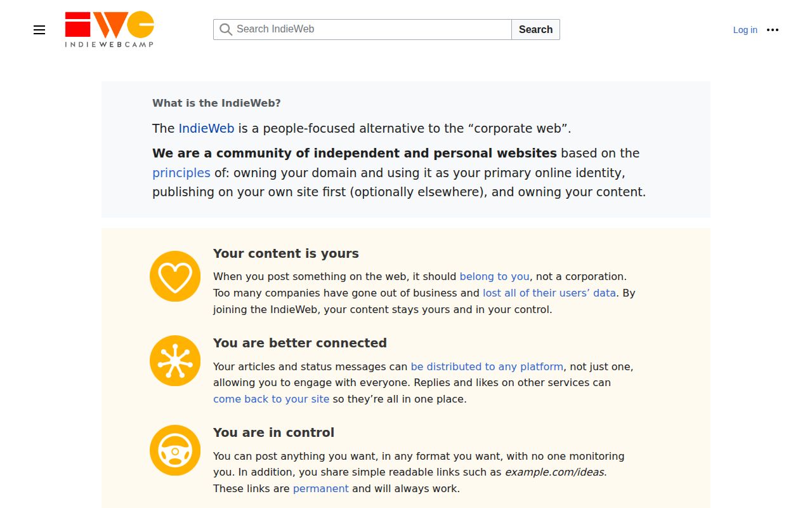The height and width of the screenshot is (508, 812).
Task: Click the steering wheel control icon
Action: coord(175,450)
